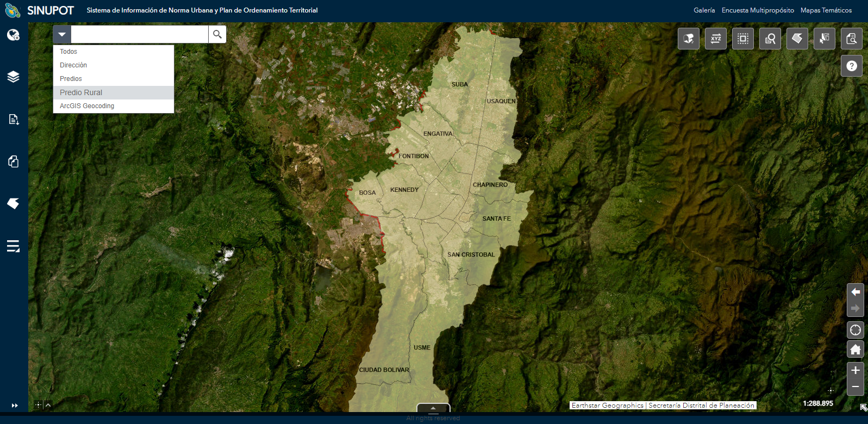Click the USME locality label
Image resolution: width=868 pixels, height=424 pixels.
(x=422, y=347)
